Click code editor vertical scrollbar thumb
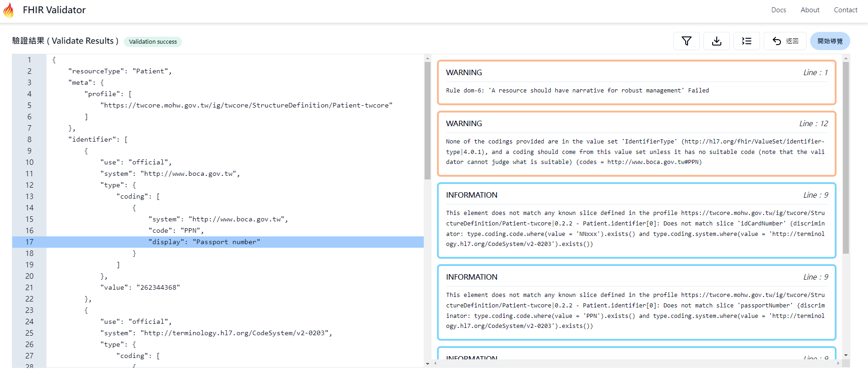Image resolution: width=868 pixels, height=373 pixels. coord(427,121)
